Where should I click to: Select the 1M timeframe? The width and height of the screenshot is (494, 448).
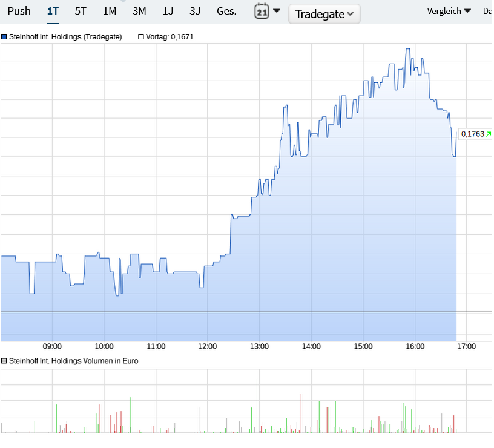(x=110, y=10)
